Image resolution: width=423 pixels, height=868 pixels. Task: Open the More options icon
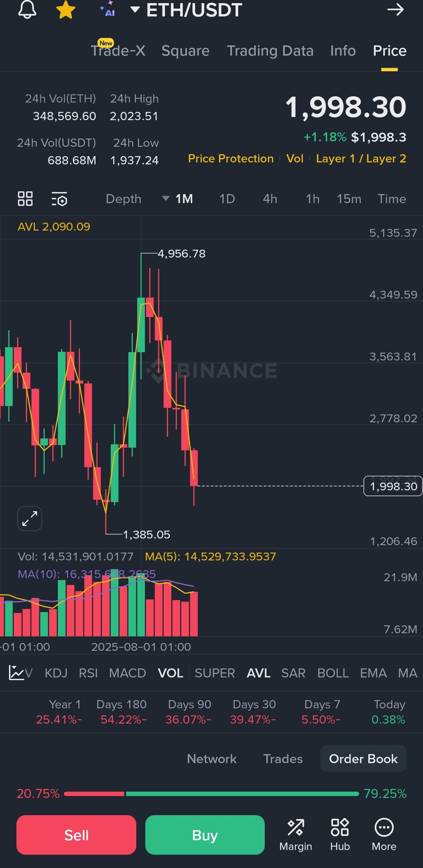click(384, 834)
